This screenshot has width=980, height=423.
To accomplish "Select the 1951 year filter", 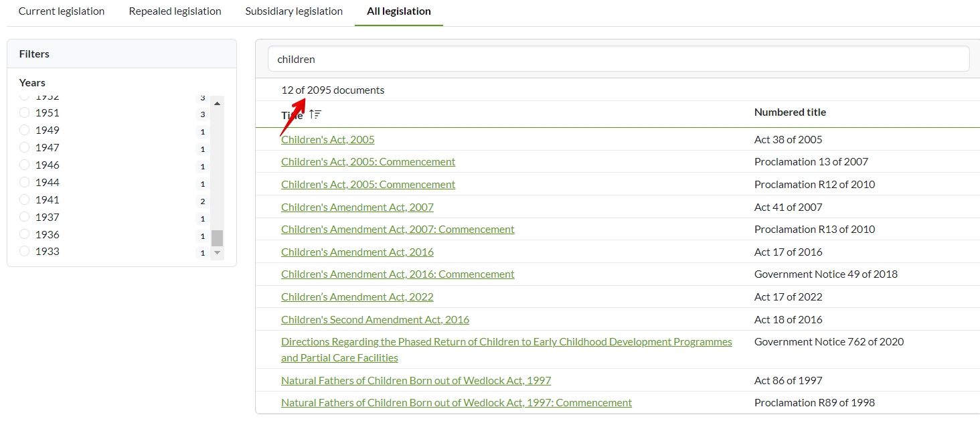I will tap(25, 113).
